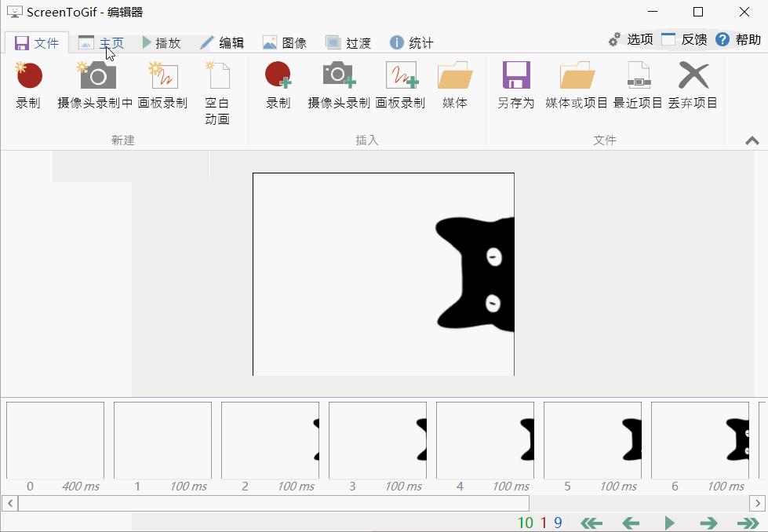
Task: Open the 帮助 help button
Action: [738, 39]
